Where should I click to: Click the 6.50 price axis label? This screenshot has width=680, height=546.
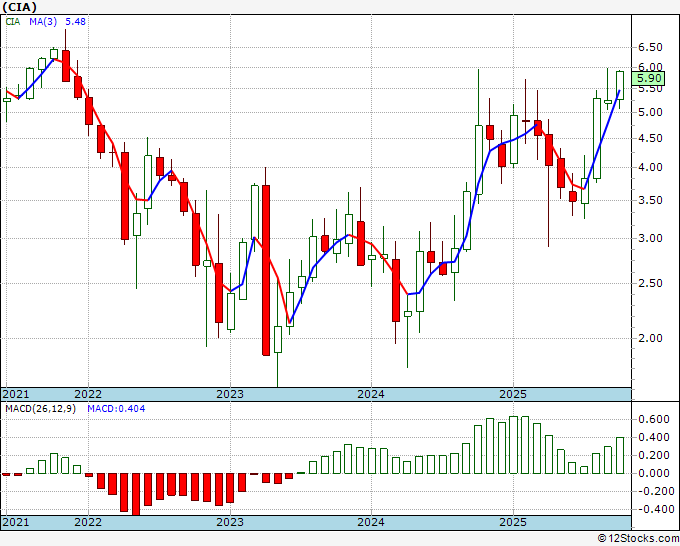tap(650, 47)
